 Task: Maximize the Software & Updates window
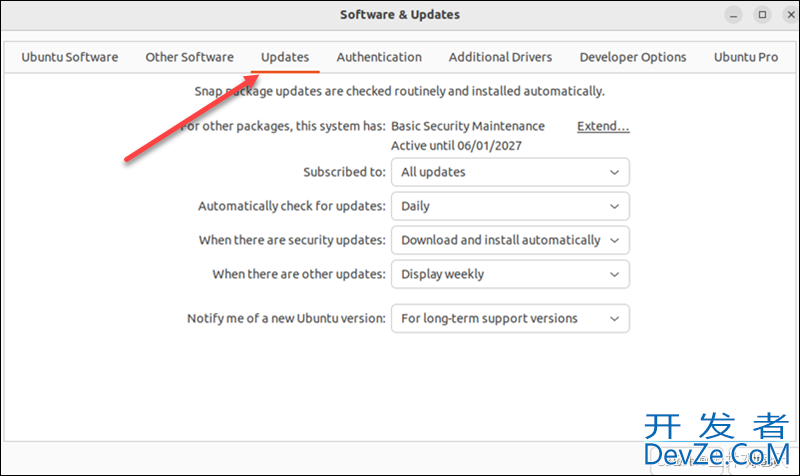click(762, 15)
